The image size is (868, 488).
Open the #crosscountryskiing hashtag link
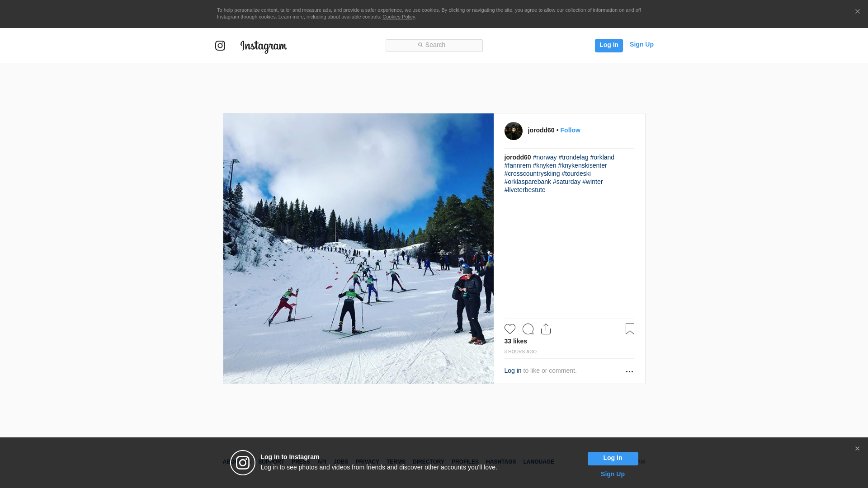tap(532, 174)
